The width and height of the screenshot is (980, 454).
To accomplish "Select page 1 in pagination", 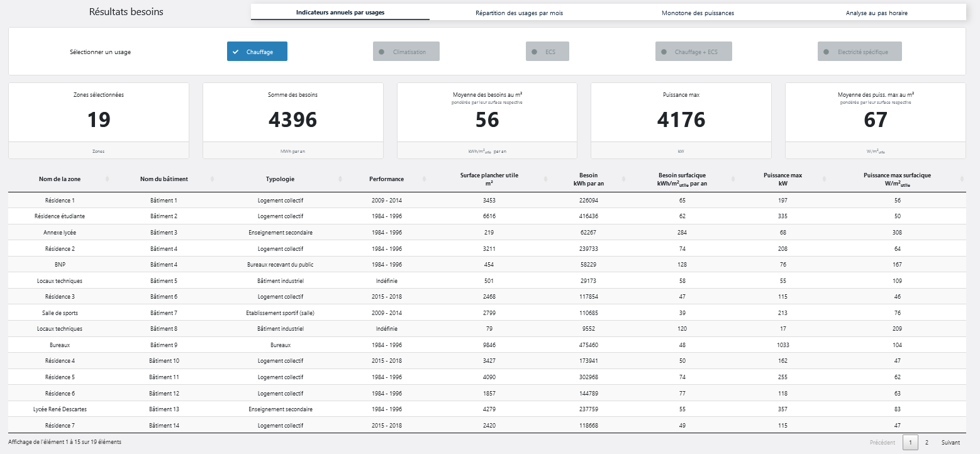I will [x=910, y=443].
